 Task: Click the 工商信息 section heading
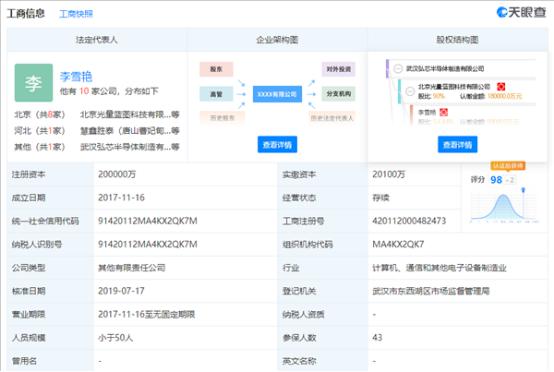coord(26,13)
